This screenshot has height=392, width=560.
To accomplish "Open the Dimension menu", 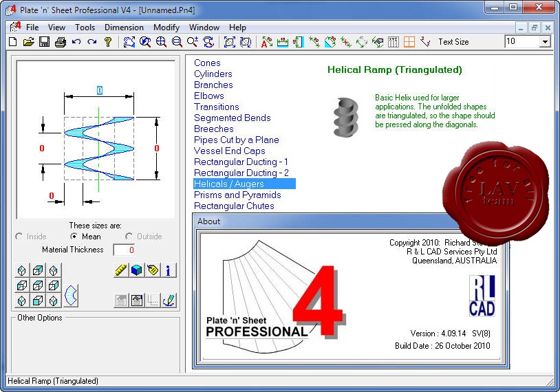I will (124, 28).
